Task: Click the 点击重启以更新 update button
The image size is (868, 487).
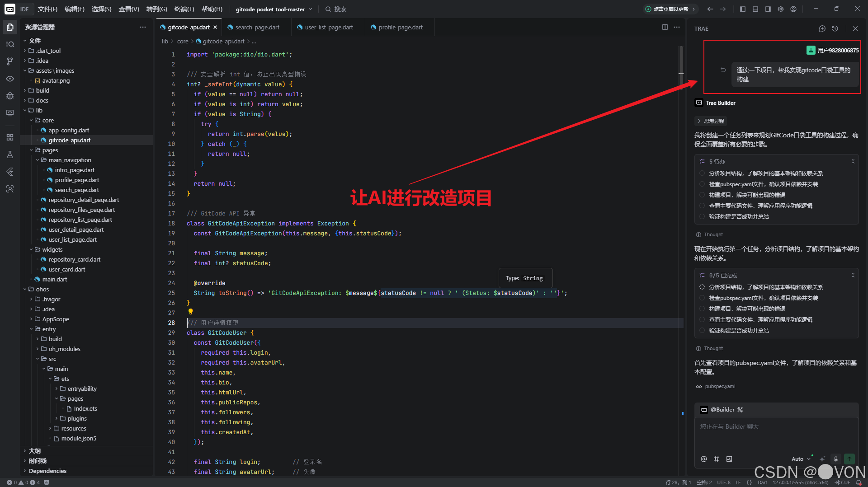Action: coord(671,9)
